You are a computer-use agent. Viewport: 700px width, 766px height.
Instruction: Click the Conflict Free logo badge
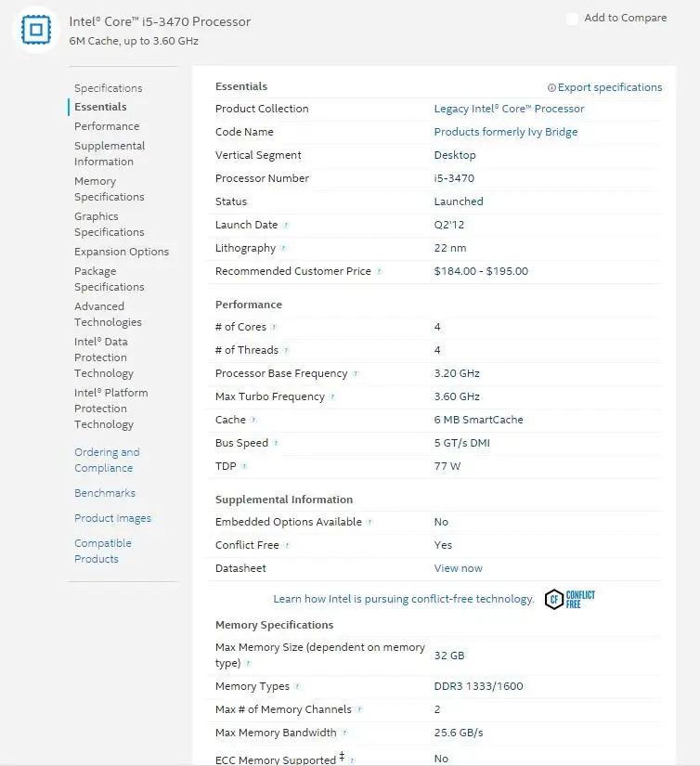(569, 599)
